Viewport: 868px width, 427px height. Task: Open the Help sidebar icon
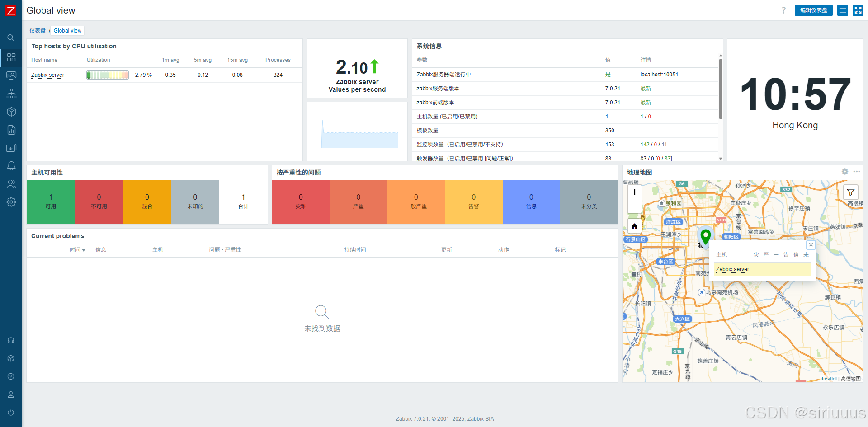11,376
